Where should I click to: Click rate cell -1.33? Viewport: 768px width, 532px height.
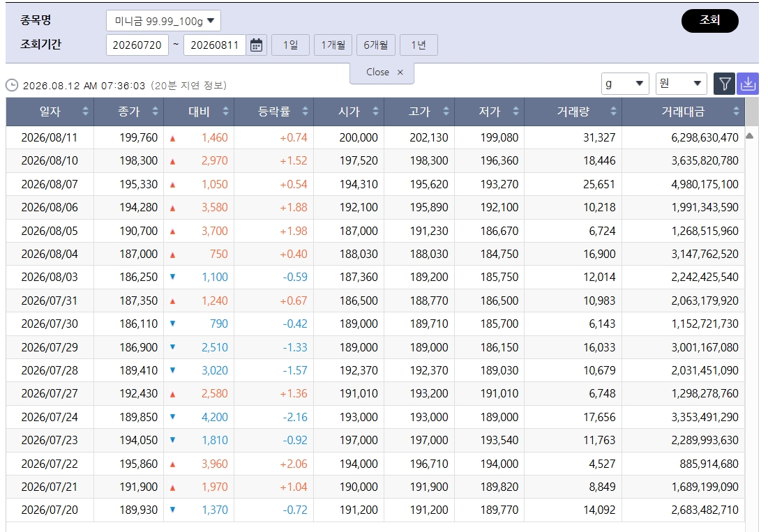pos(295,347)
